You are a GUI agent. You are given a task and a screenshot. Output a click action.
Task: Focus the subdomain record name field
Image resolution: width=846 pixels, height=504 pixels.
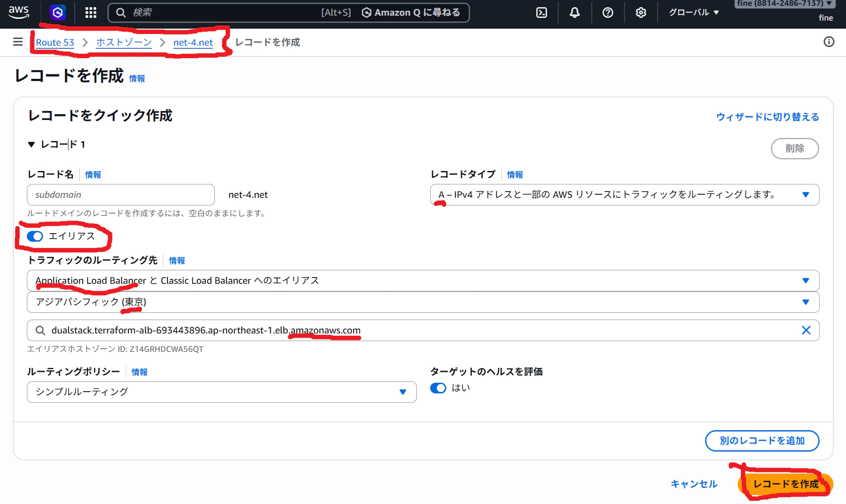click(x=121, y=195)
